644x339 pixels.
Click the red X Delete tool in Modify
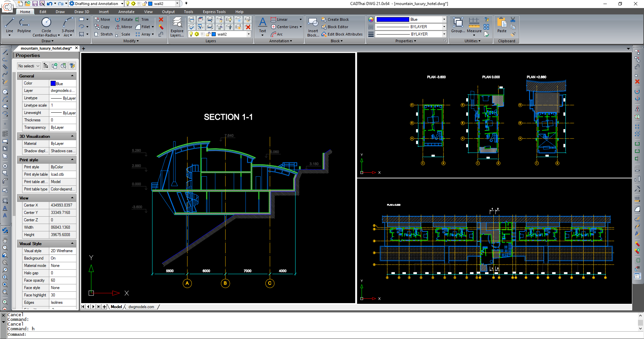[x=161, y=19]
